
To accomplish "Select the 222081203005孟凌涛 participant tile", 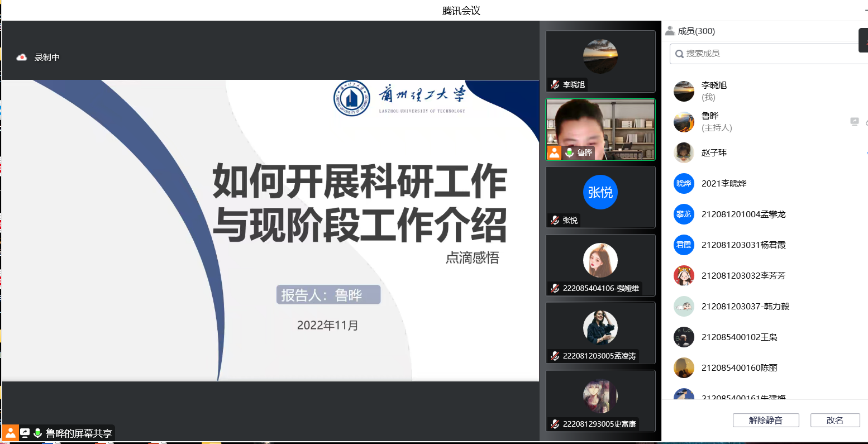I will point(600,332).
